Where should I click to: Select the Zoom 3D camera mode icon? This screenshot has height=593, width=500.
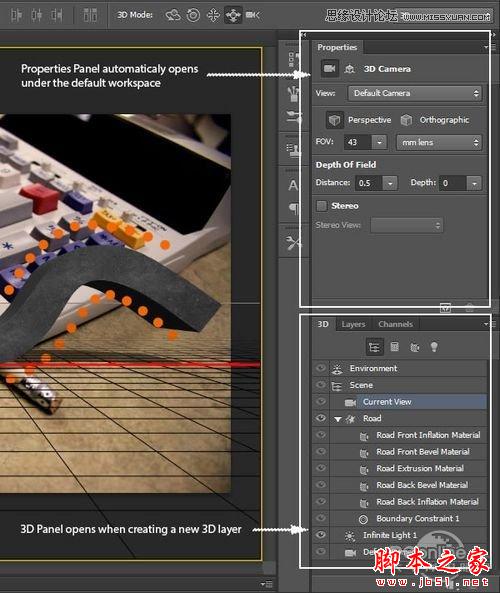pyautogui.click(x=253, y=15)
